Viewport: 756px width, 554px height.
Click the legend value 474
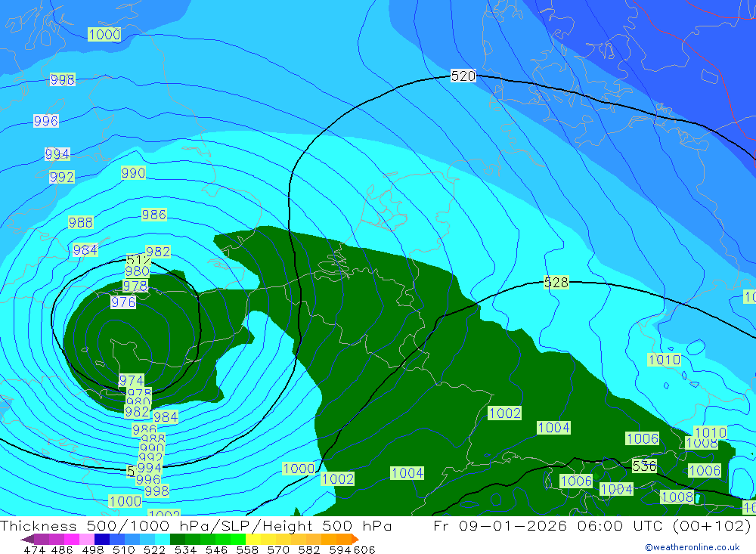click(x=34, y=549)
